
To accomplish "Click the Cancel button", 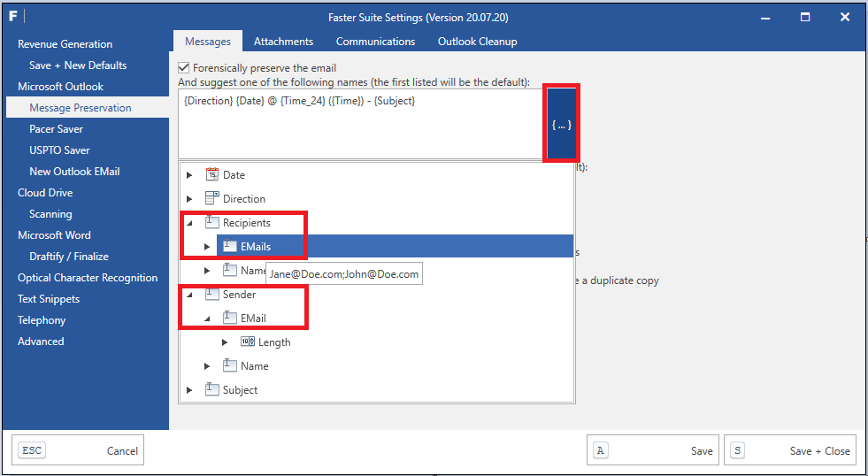I will [78, 450].
